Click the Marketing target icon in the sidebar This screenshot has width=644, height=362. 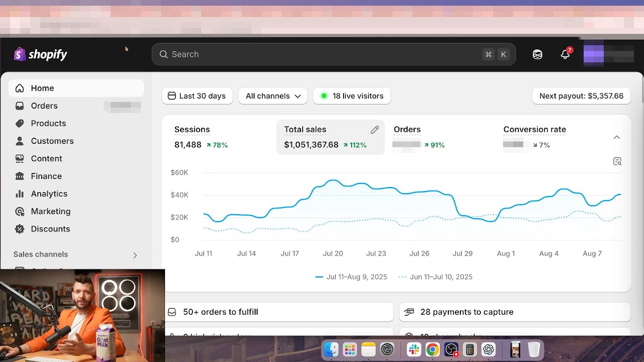[x=20, y=211]
